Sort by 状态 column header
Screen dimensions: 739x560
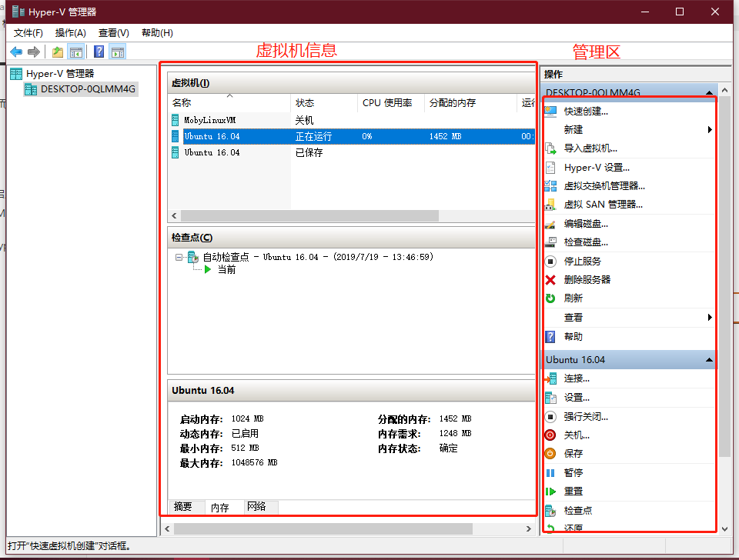[324, 102]
